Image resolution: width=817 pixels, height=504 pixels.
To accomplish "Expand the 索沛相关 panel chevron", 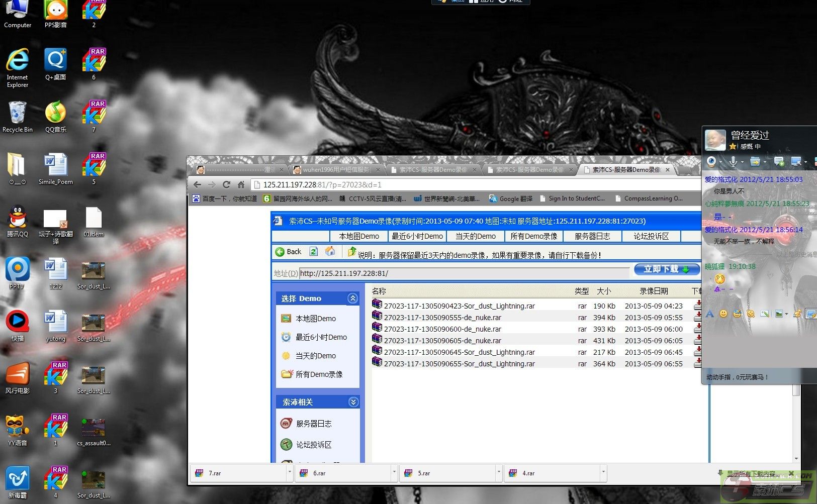I will 353,402.
